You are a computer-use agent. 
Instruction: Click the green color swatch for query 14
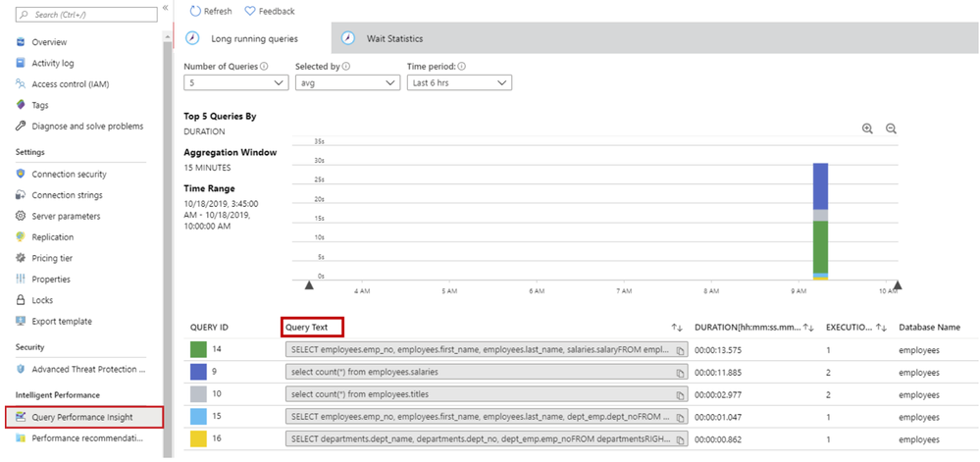tap(198, 351)
